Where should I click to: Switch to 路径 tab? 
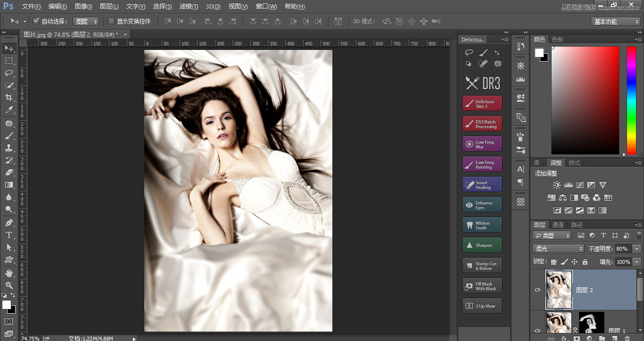pyautogui.click(x=577, y=225)
